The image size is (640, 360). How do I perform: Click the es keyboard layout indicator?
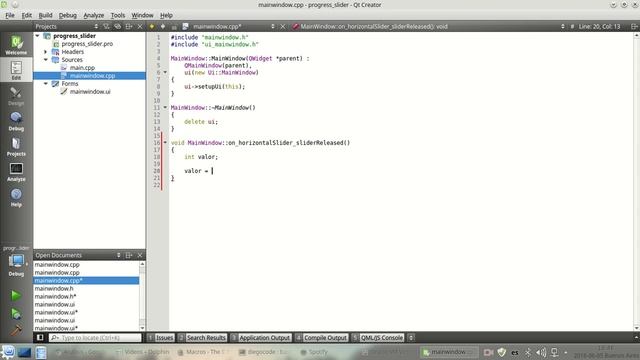point(515,352)
